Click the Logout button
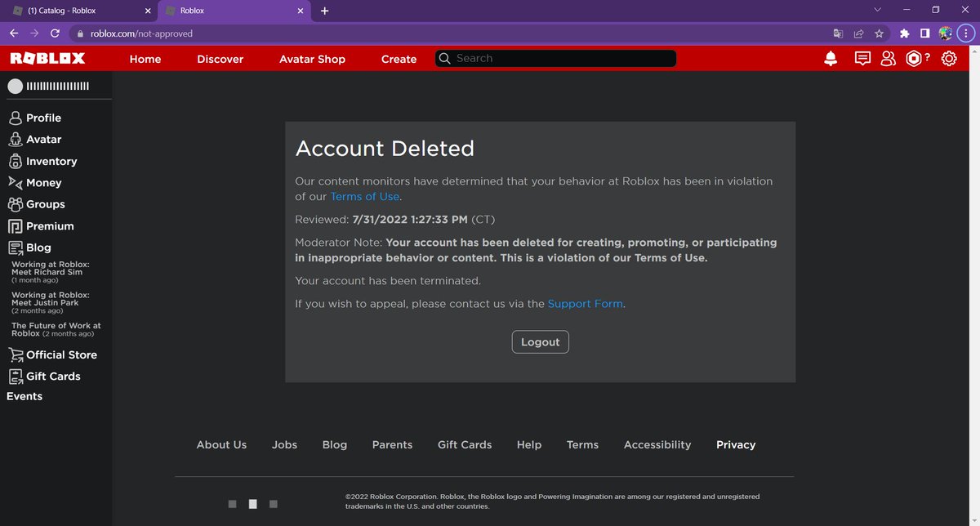The image size is (980, 526). [x=540, y=342]
